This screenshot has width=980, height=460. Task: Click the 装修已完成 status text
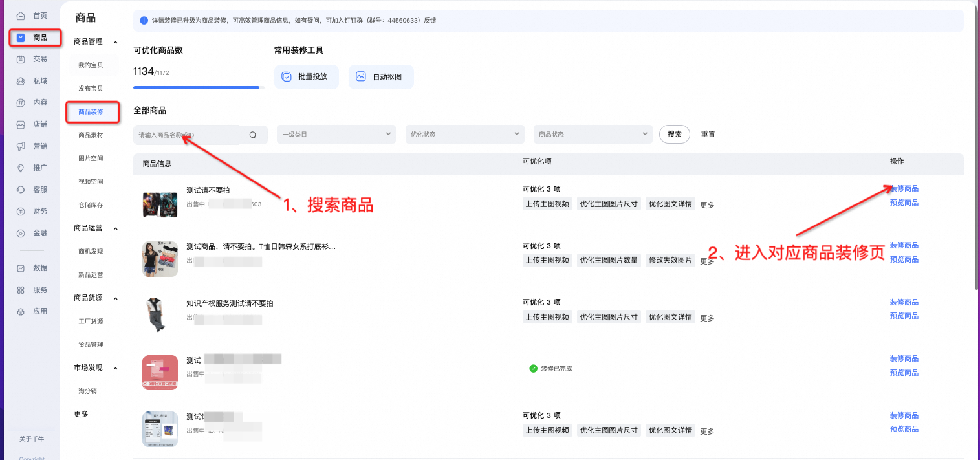tap(556, 369)
